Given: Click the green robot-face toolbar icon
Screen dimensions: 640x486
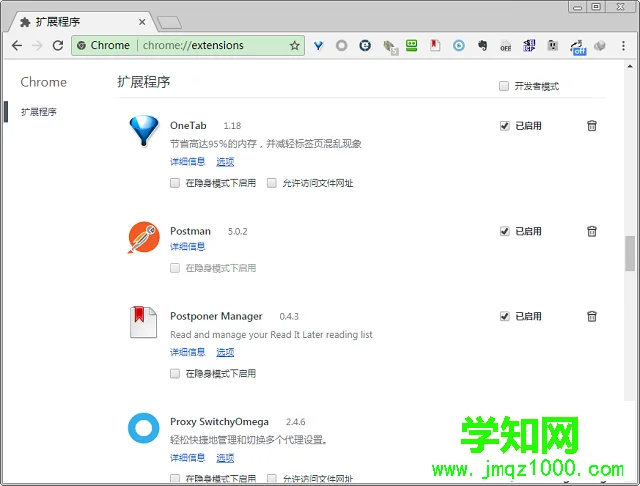Looking at the screenshot, I should [x=411, y=45].
